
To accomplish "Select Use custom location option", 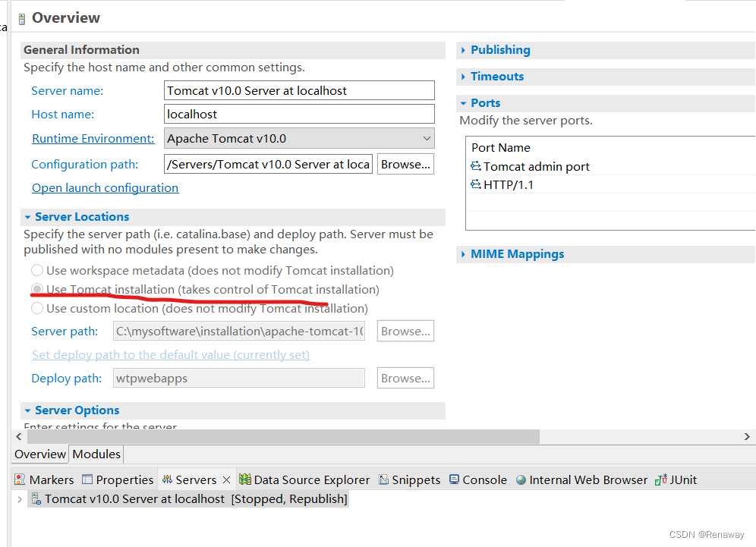I will [x=36, y=308].
